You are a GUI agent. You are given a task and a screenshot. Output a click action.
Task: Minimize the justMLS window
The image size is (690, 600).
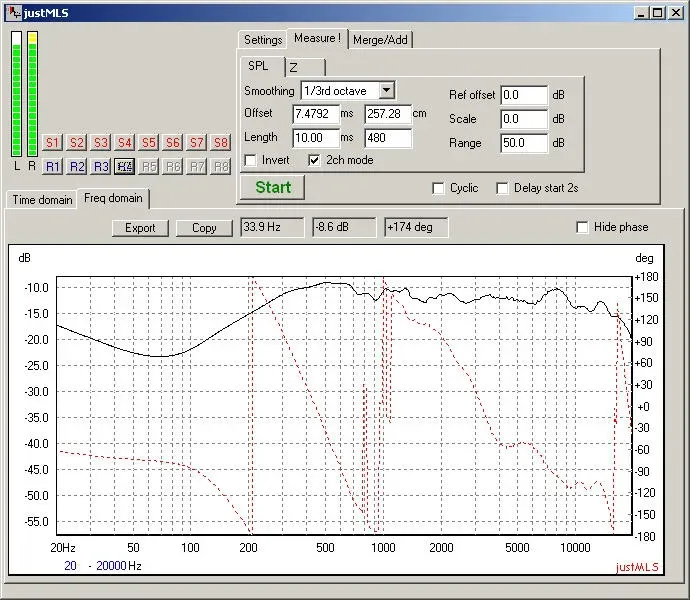coord(641,13)
